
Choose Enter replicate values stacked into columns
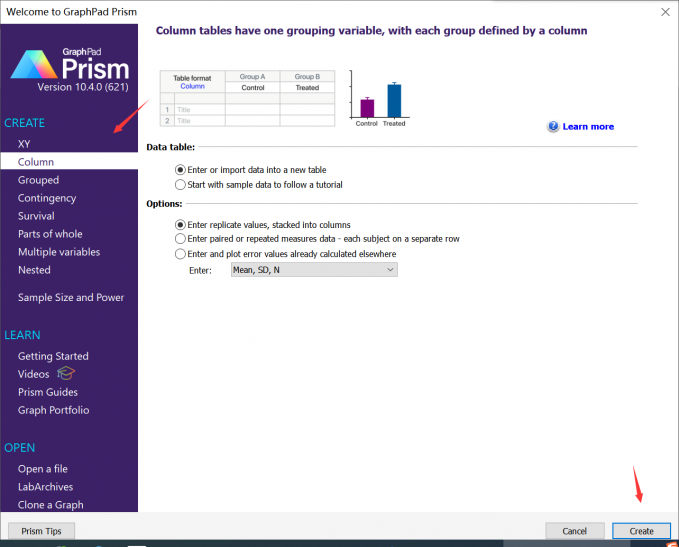click(180, 225)
